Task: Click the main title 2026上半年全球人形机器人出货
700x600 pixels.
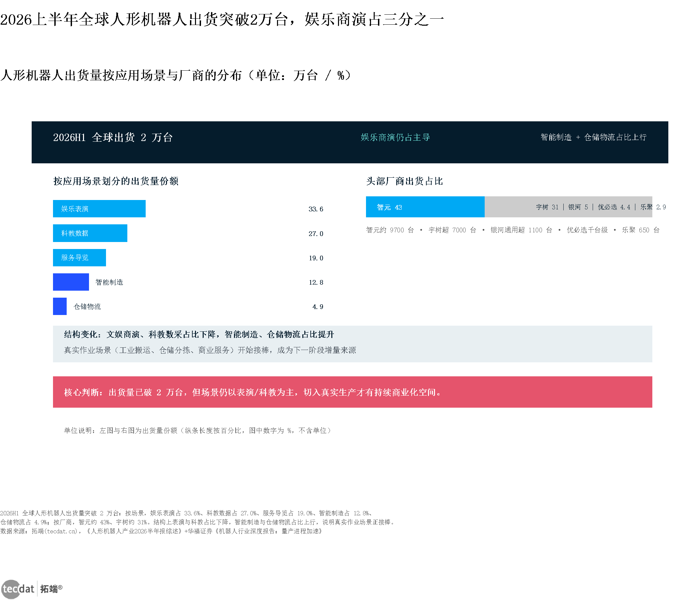Action: pyautogui.click(x=222, y=19)
